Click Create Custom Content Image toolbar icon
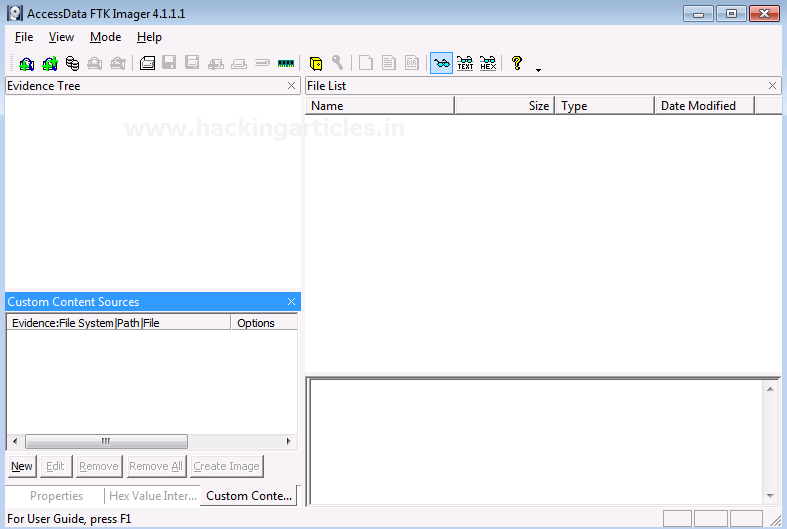 (x=239, y=64)
